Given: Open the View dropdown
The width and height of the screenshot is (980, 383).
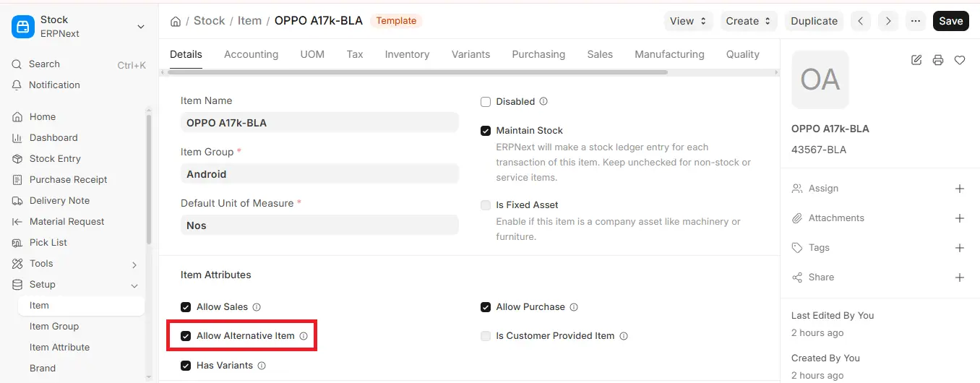Looking at the screenshot, I should [689, 21].
